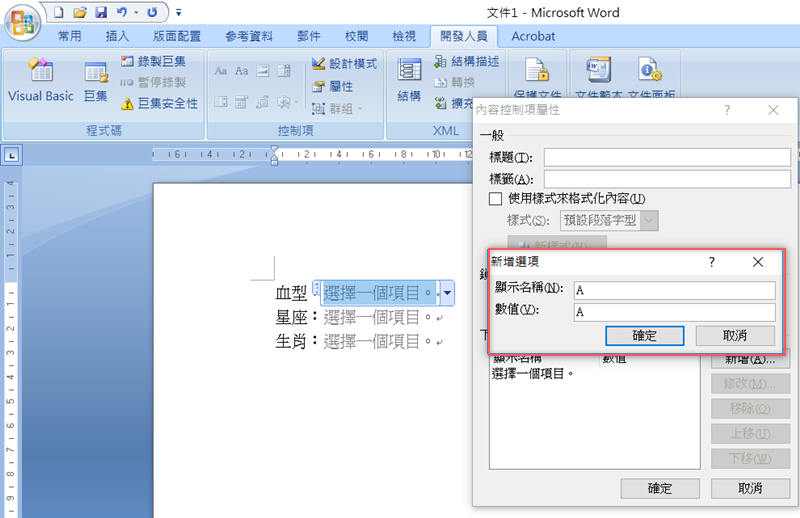Switch to 版面配置 Page Layout tab

177,36
